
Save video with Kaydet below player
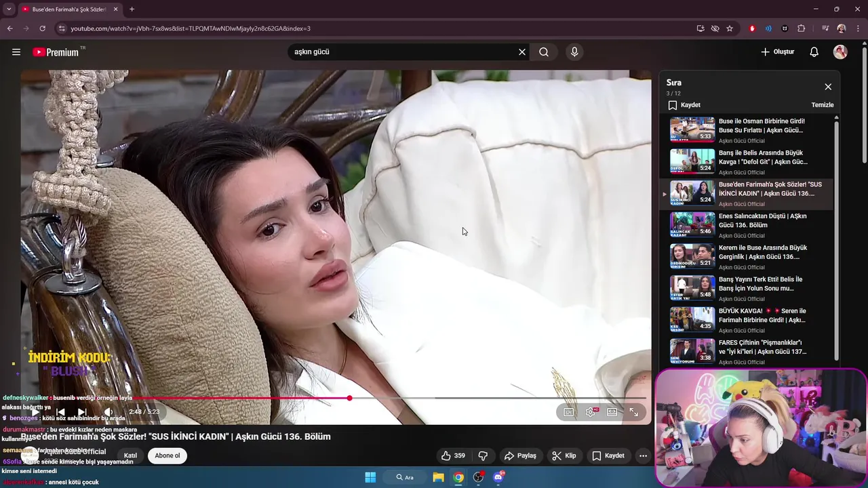608,455
